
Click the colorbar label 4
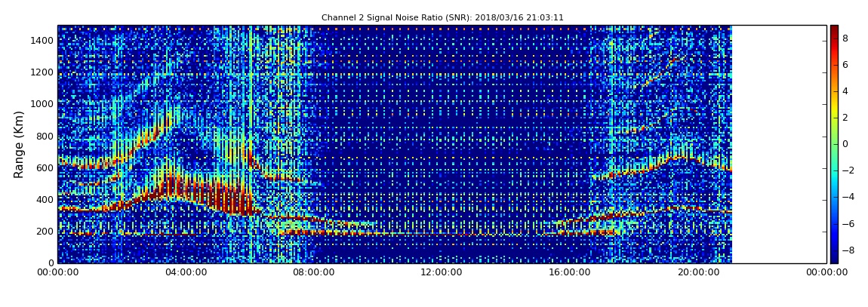point(845,91)
